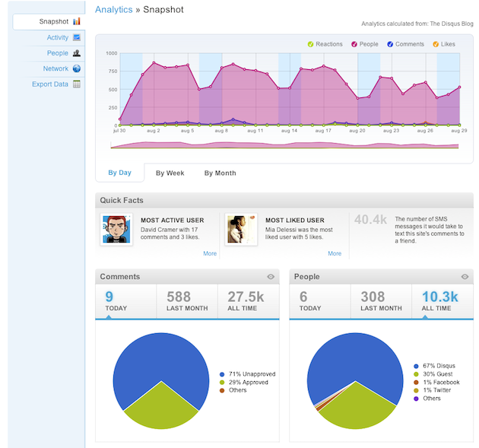Open More link under Most Active User

pyautogui.click(x=210, y=253)
